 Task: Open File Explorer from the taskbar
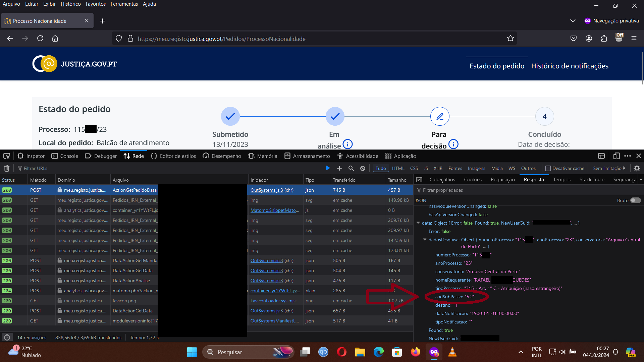pyautogui.click(x=360, y=352)
